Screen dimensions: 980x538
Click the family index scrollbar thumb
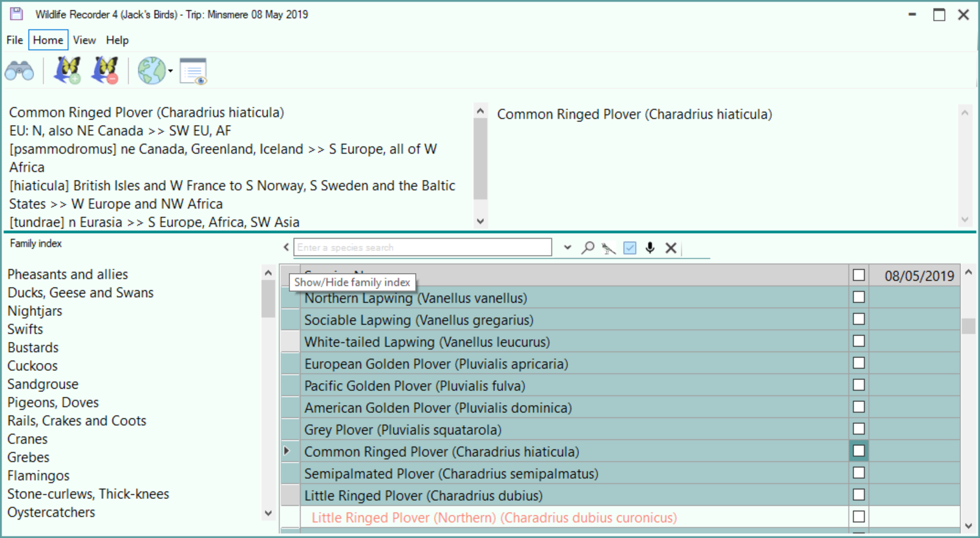(x=268, y=299)
